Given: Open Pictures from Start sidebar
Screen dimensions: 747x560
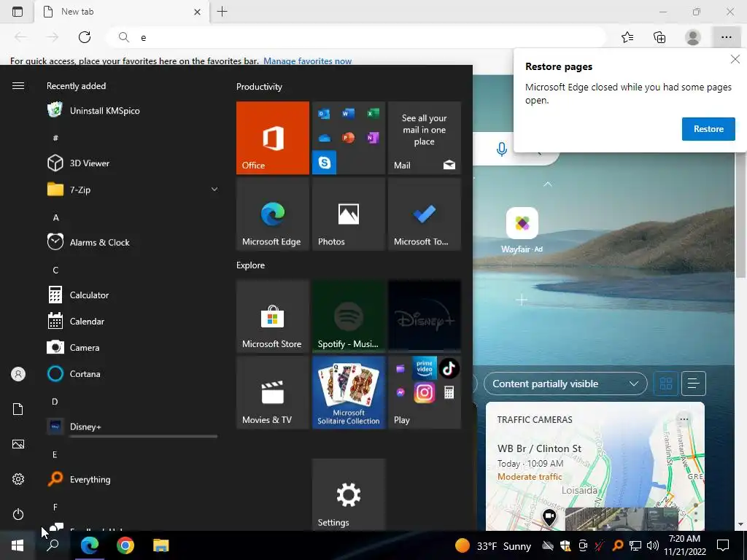Looking at the screenshot, I should coord(18,444).
